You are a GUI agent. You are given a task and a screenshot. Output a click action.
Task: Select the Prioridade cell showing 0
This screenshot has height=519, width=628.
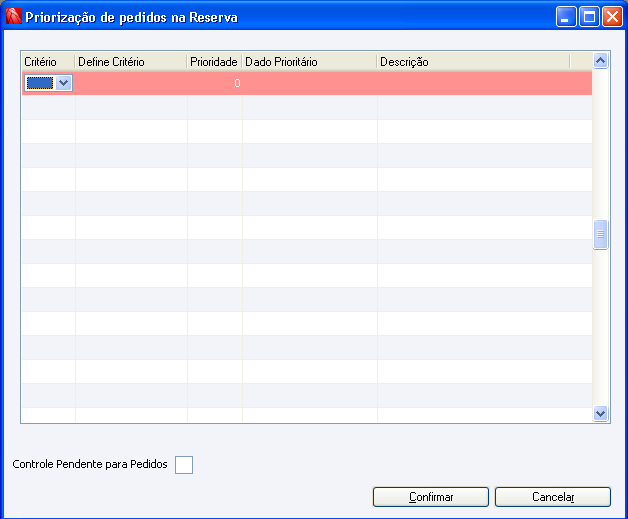[215, 83]
